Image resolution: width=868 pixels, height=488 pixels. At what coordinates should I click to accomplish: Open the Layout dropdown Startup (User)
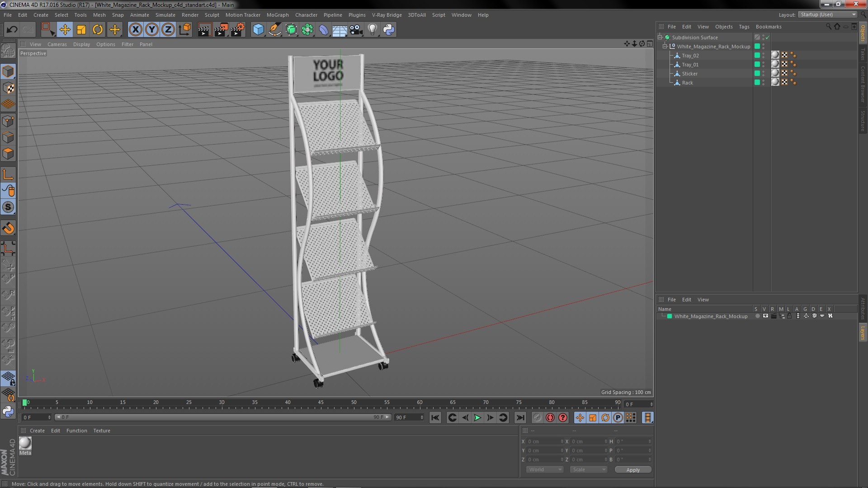click(827, 15)
